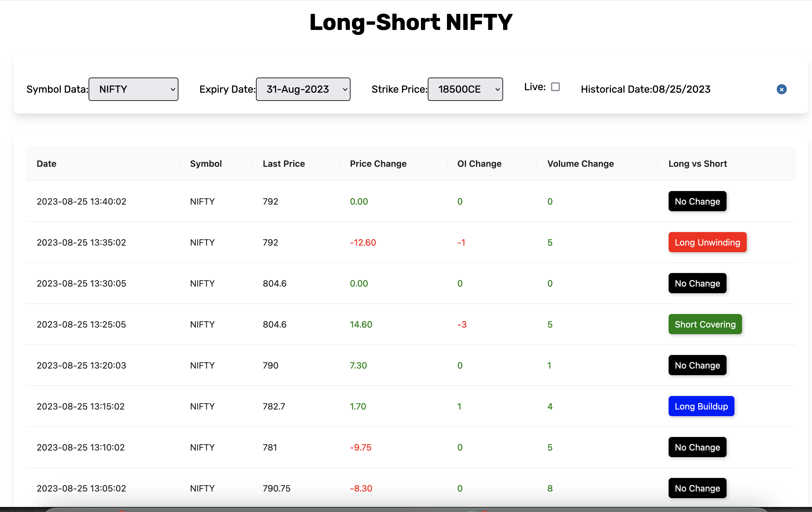Click the Long Unwinding badge
This screenshot has width=812, height=512.
(x=707, y=242)
